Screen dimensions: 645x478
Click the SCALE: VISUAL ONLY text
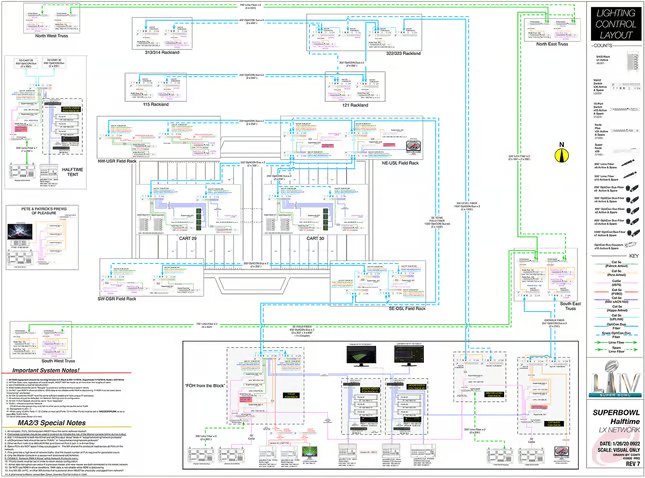click(619, 450)
